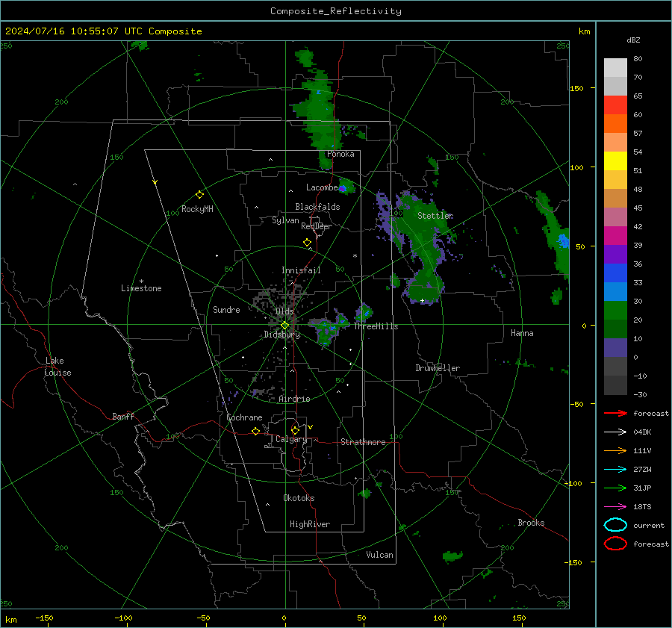672x628 pixels.
Task: Click the Drumheller town label
Action: (438, 368)
